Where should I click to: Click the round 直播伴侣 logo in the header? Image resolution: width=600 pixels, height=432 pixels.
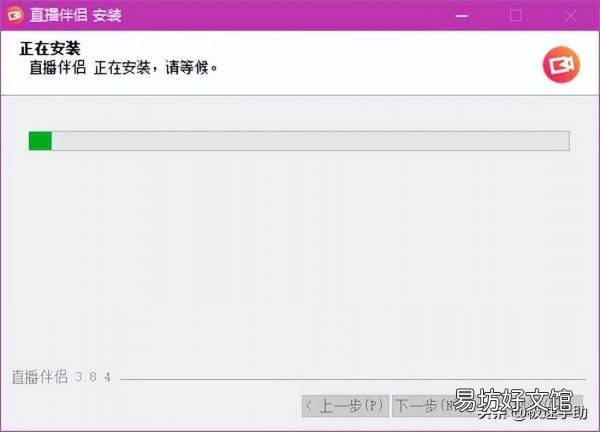[x=561, y=65]
